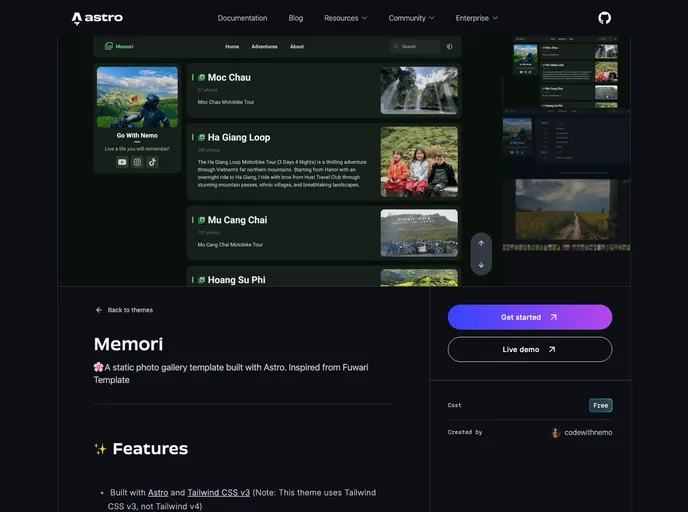Screen dimensions: 688x512
Task: Click the Search field in the Memori preview
Action: click(415, 46)
